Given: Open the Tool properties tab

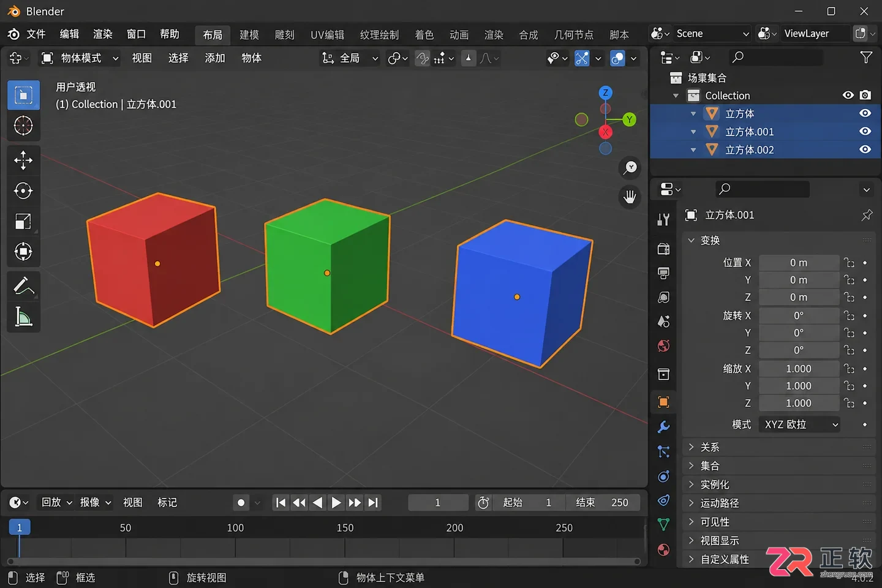Looking at the screenshot, I should click(x=663, y=220).
